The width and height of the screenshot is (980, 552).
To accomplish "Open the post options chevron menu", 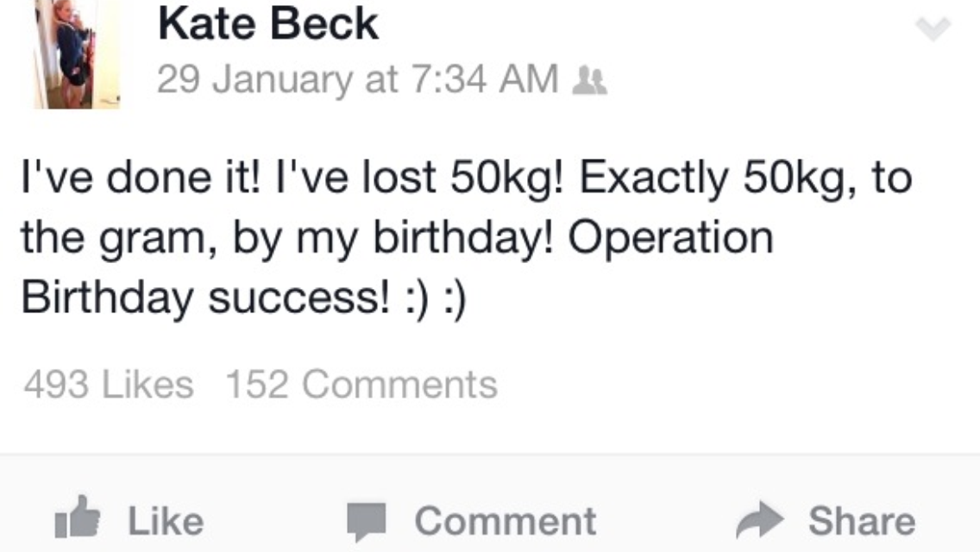I will click(x=933, y=29).
